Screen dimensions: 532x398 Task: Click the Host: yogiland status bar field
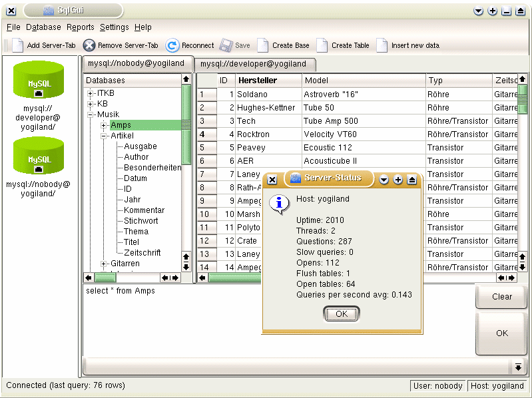tap(497, 386)
